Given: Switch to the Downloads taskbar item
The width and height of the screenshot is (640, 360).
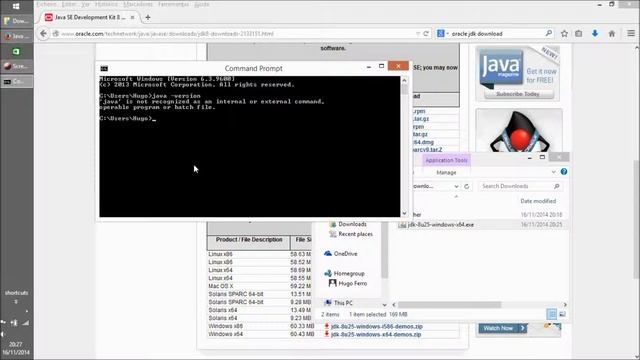Looking at the screenshot, I should tap(17, 21).
